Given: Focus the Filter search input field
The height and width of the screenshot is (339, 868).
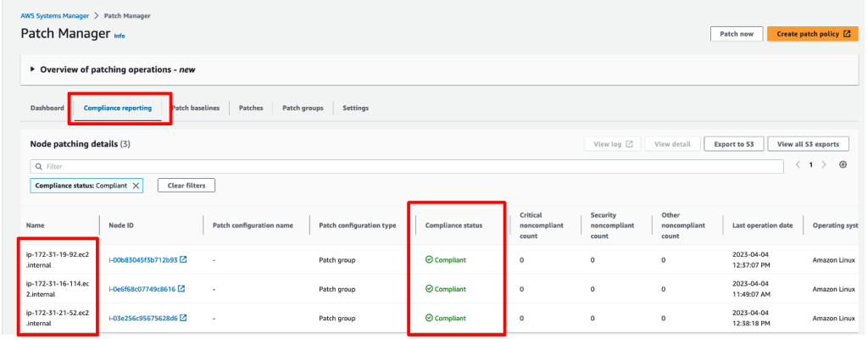Looking at the screenshot, I should (x=407, y=166).
